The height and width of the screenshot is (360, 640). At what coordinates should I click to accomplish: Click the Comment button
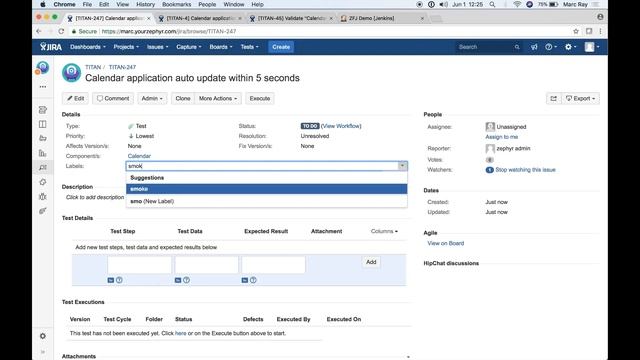pos(113,98)
